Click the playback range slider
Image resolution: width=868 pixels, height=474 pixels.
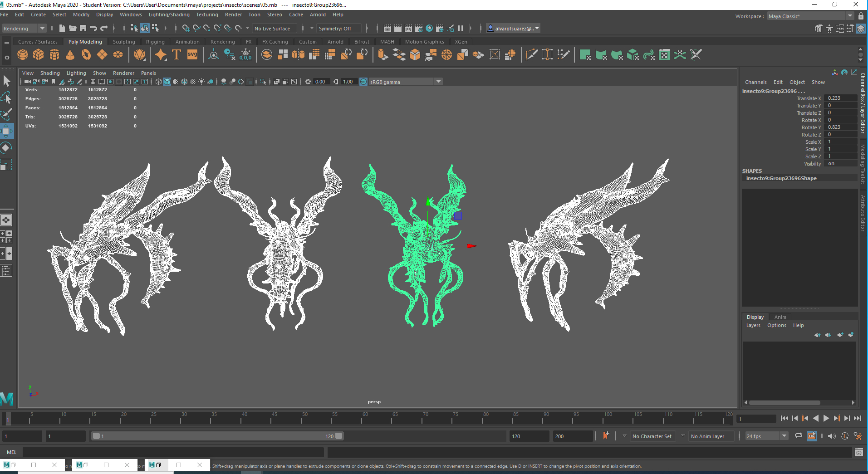pos(218,436)
